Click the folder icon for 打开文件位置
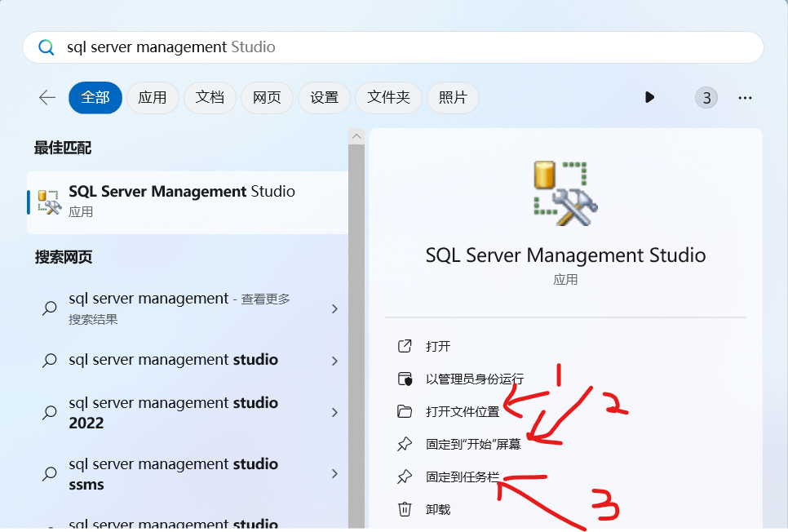788x532 pixels. coord(405,411)
